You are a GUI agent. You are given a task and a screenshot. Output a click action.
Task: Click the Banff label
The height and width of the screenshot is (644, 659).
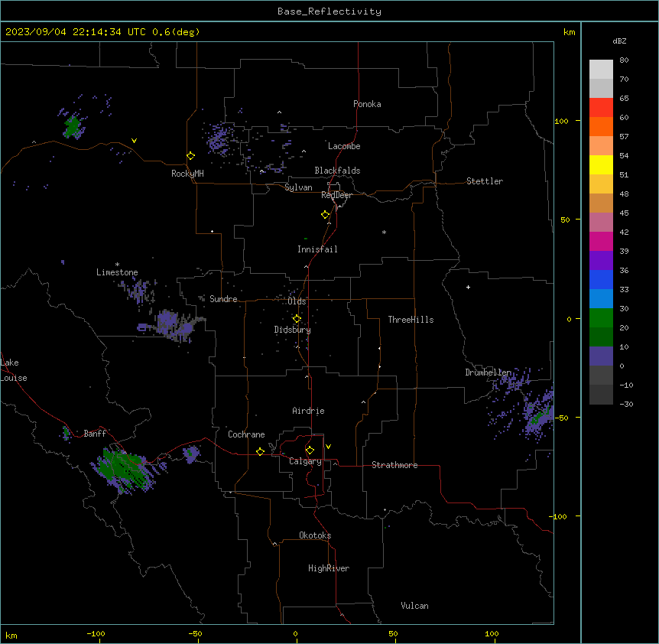(95, 434)
